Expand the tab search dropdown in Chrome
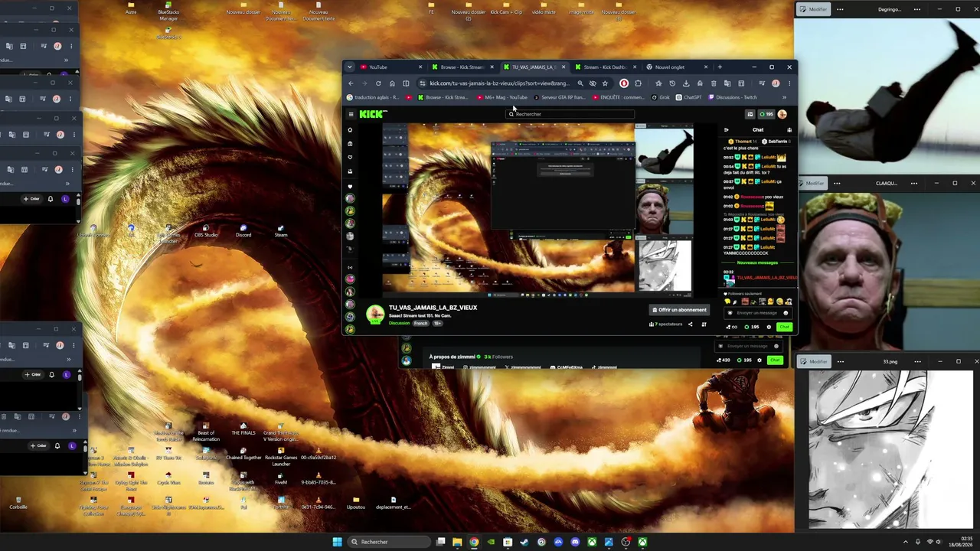Image resolution: width=980 pixels, height=551 pixels. [350, 67]
